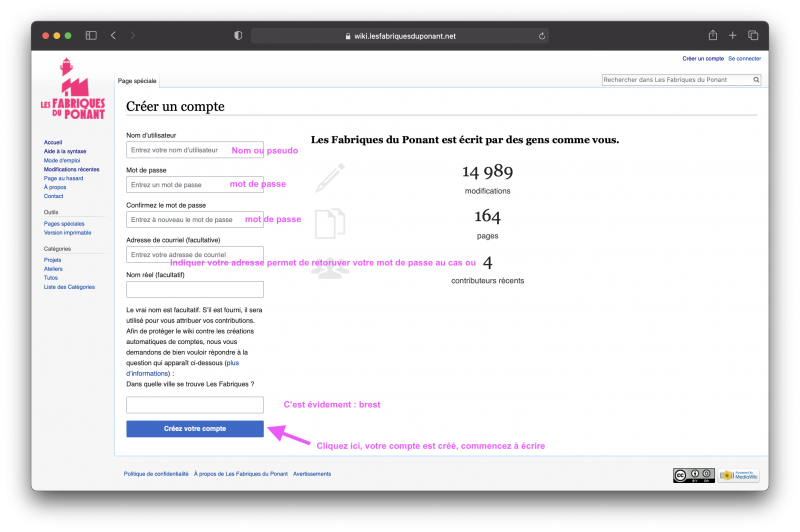Open Mode d'emploi link
Image resolution: width=800 pixels, height=532 pixels.
tap(62, 161)
